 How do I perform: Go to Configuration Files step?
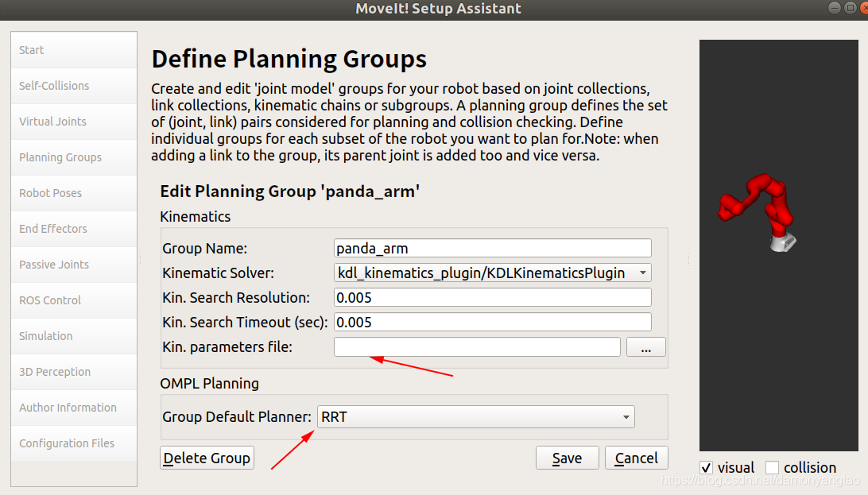[74, 443]
